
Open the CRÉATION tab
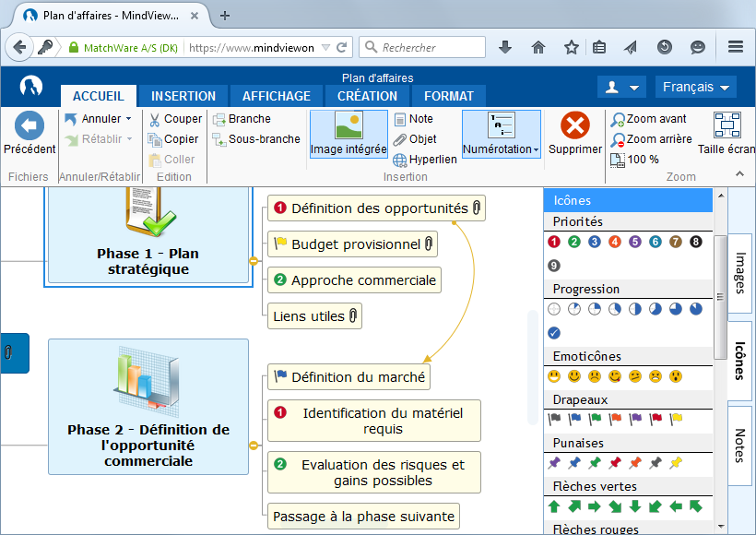pos(367,96)
